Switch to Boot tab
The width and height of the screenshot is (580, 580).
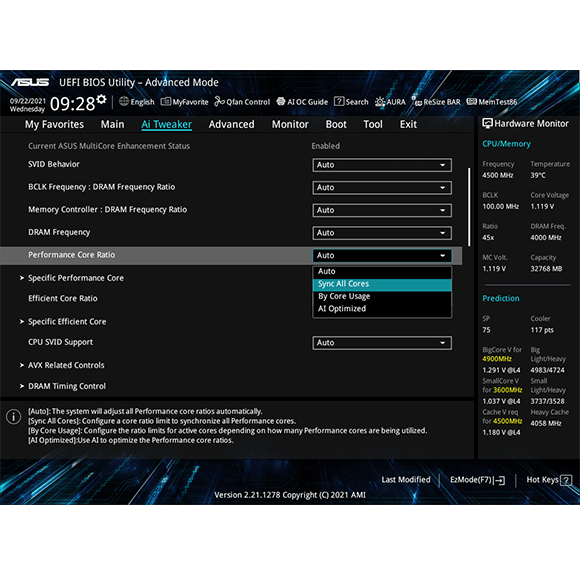point(336,124)
